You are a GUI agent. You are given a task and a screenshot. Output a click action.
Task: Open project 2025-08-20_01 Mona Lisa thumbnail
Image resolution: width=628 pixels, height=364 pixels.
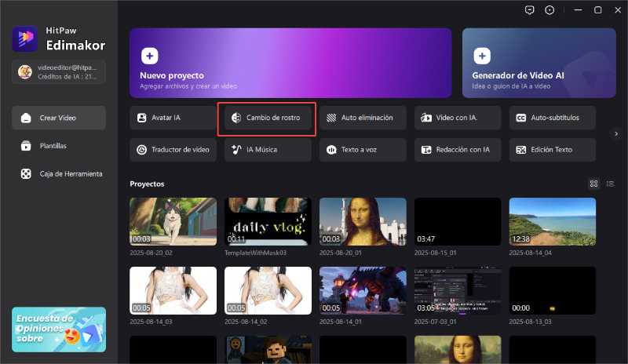click(x=363, y=221)
